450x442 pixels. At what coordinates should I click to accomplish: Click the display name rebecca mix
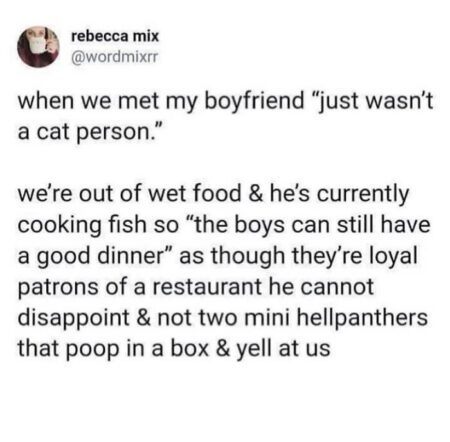click(x=115, y=36)
